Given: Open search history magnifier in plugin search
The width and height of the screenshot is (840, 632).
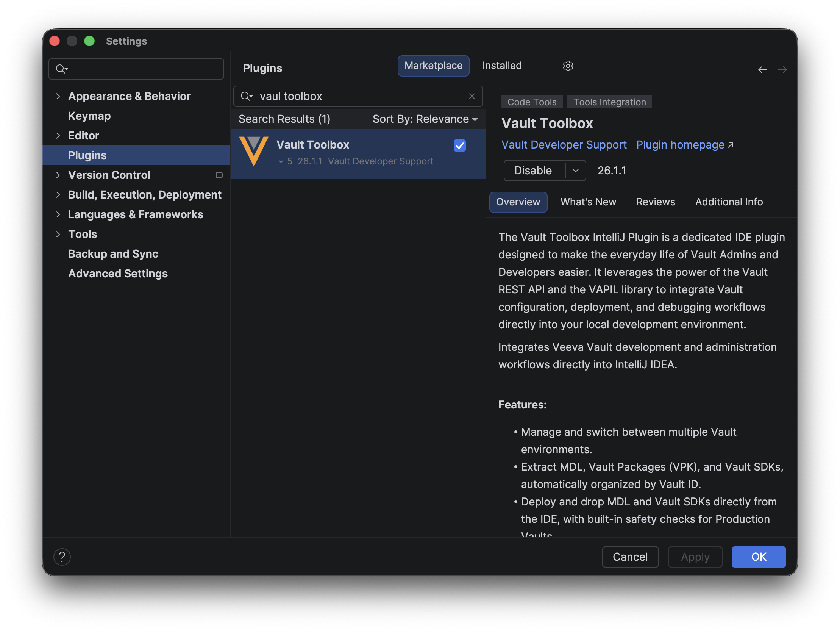Looking at the screenshot, I should pyautogui.click(x=247, y=97).
